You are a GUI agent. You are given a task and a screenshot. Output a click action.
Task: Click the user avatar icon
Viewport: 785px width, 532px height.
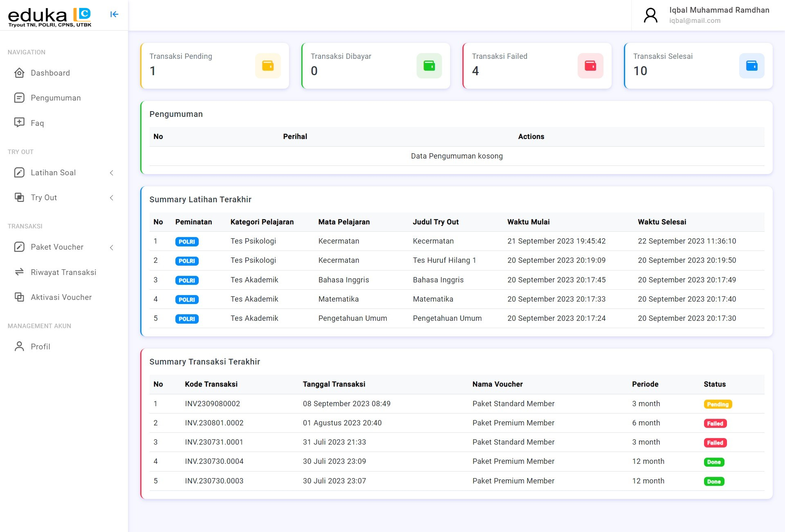click(x=650, y=15)
